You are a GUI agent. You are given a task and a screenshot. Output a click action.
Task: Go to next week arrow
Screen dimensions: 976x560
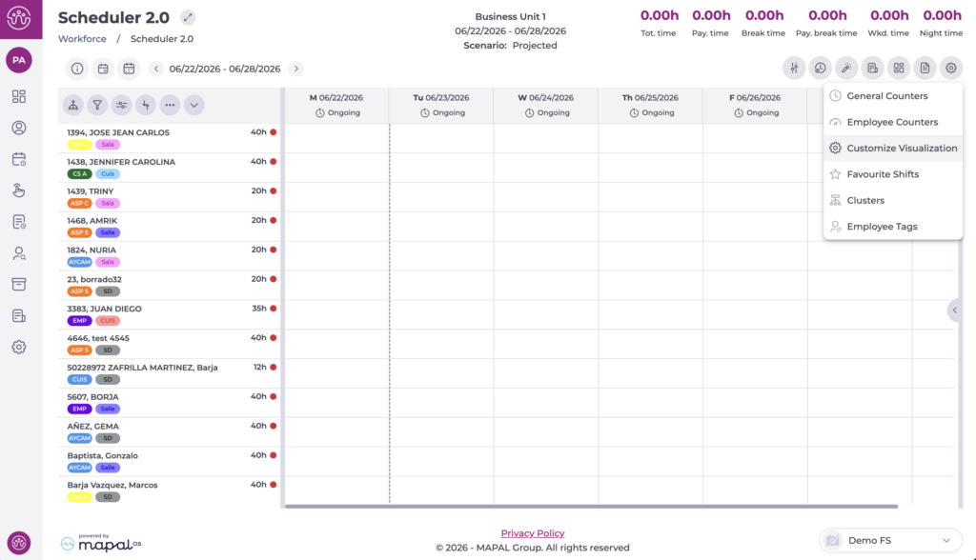point(296,69)
